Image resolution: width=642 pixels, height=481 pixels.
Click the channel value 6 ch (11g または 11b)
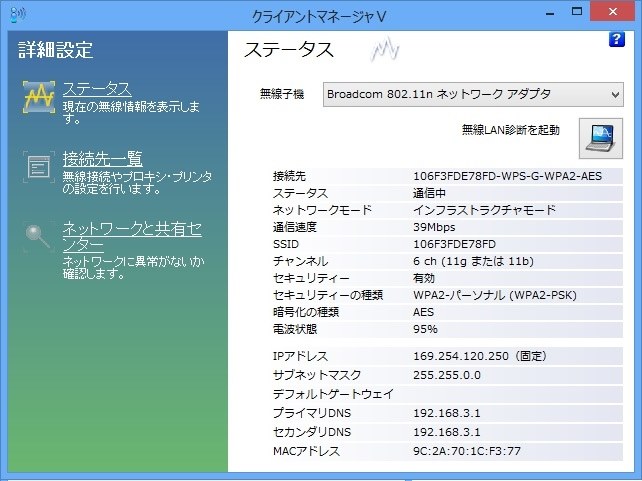pos(473,261)
